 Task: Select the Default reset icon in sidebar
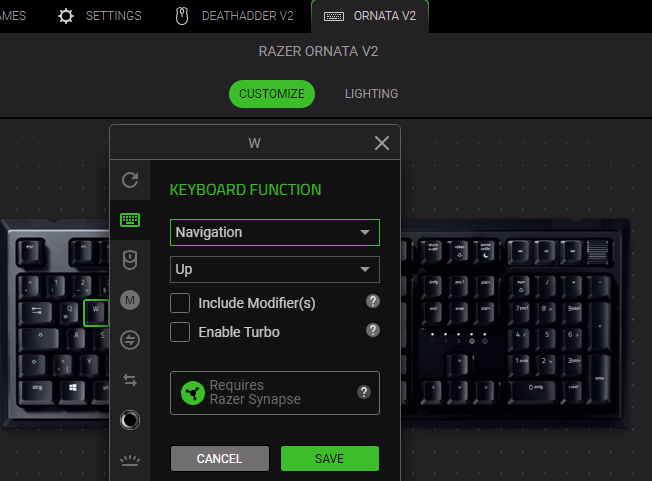(x=129, y=180)
